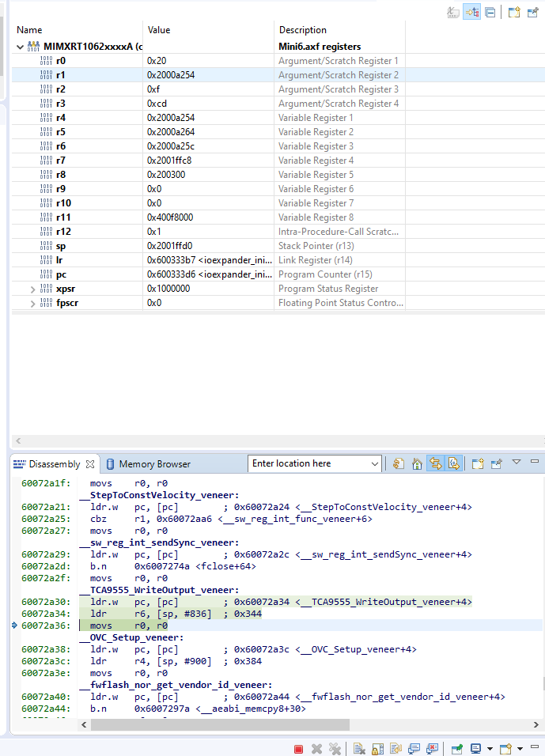Toggle the Show Source icon in Disassembly

[x=454, y=464]
